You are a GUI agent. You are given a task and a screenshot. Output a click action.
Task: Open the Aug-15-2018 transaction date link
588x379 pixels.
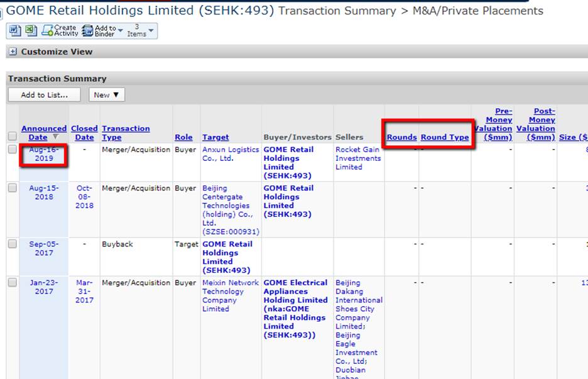pos(44,192)
